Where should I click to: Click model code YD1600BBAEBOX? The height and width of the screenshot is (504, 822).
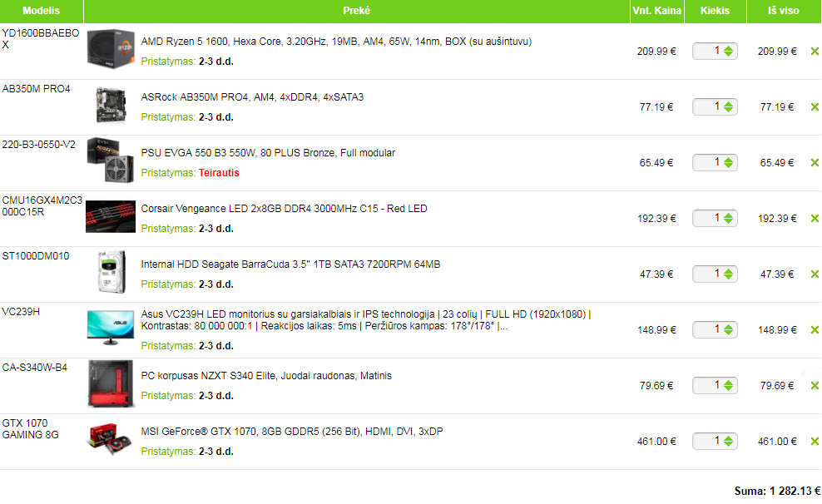point(41,39)
